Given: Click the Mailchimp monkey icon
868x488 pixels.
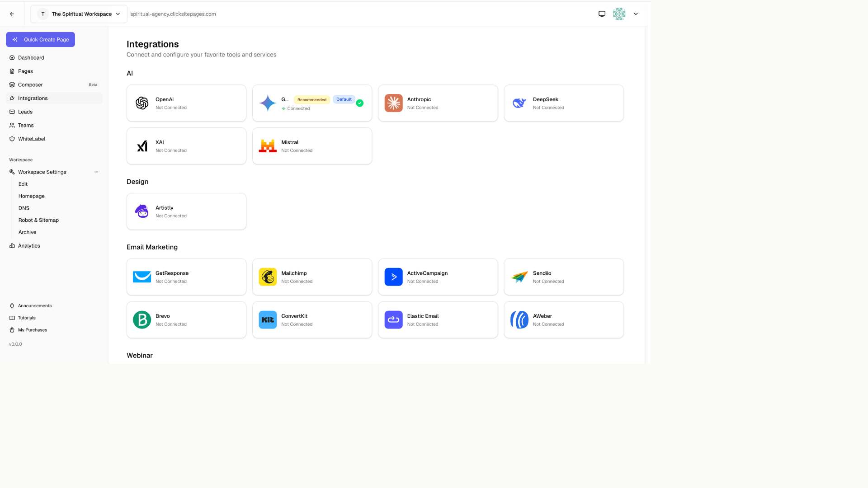Looking at the screenshot, I should pyautogui.click(x=268, y=277).
